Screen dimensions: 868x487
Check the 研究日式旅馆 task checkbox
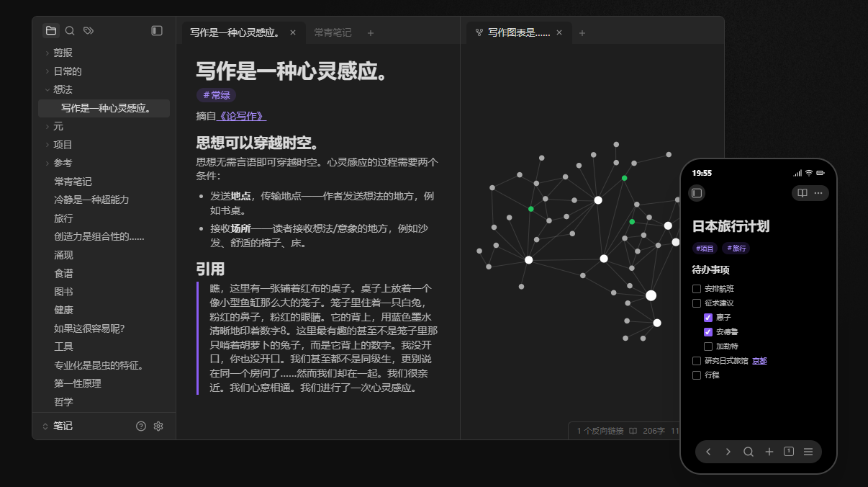point(697,361)
